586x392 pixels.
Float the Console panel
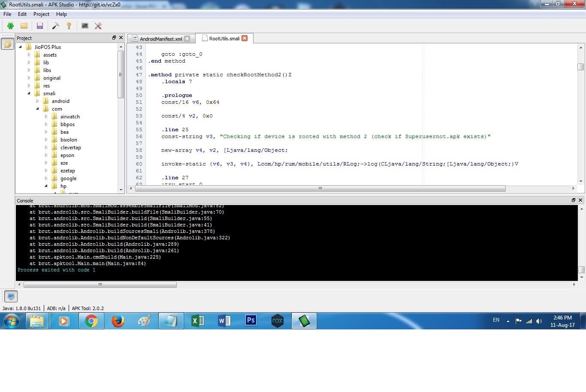pos(574,200)
